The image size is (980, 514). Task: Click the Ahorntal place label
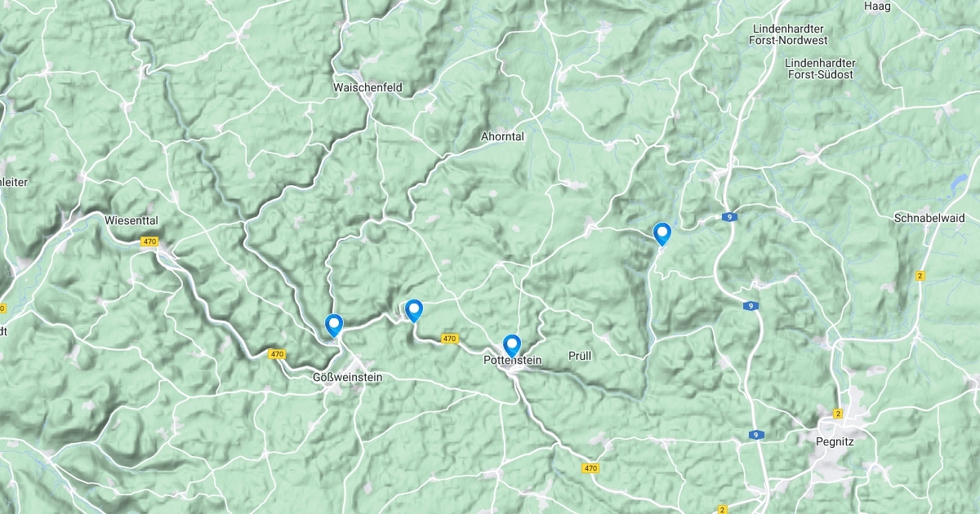tap(502, 137)
